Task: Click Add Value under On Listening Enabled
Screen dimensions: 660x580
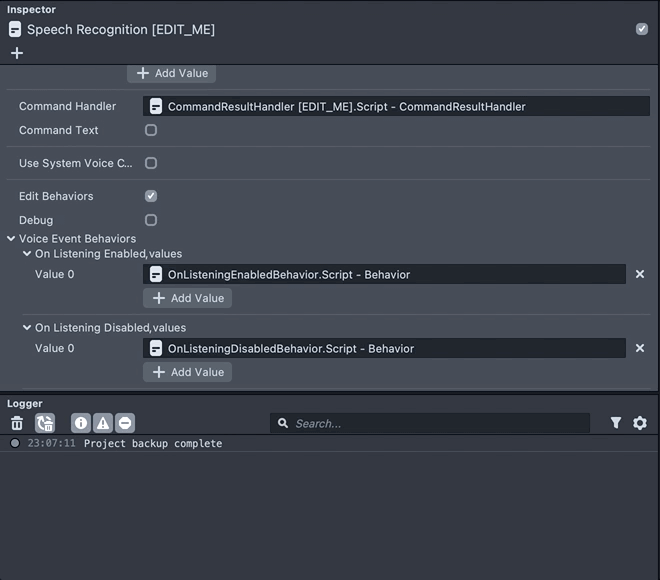Action: (188, 298)
